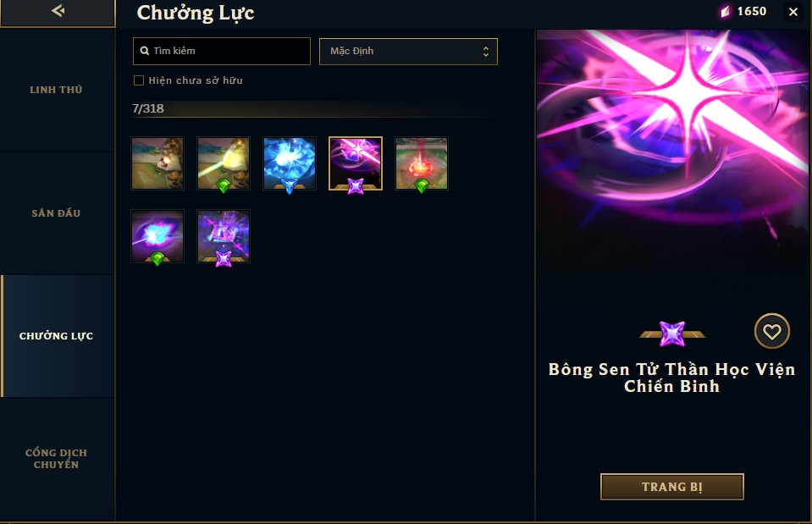The width and height of the screenshot is (812, 524).
Task: Switch to the Linh Thú tab
Action: click(57, 90)
